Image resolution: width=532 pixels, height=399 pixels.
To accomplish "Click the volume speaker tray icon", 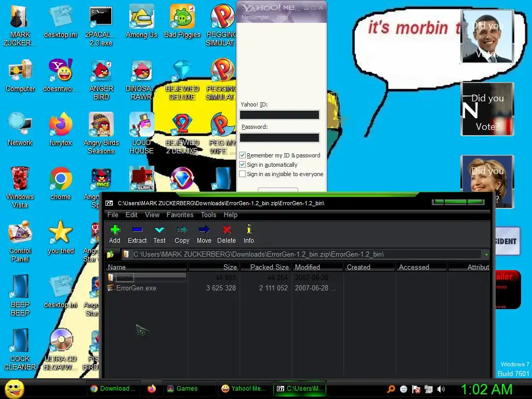I will tap(441, 389).
